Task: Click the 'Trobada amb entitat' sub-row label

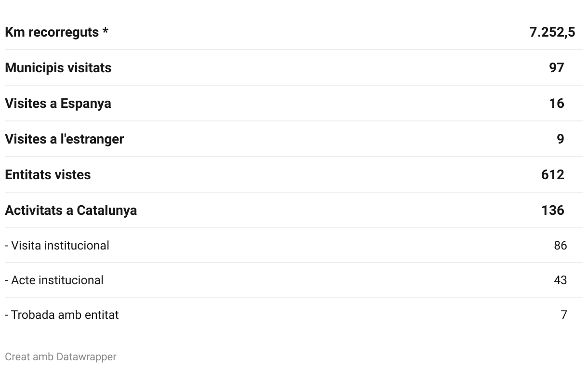Action: [65, 315]
